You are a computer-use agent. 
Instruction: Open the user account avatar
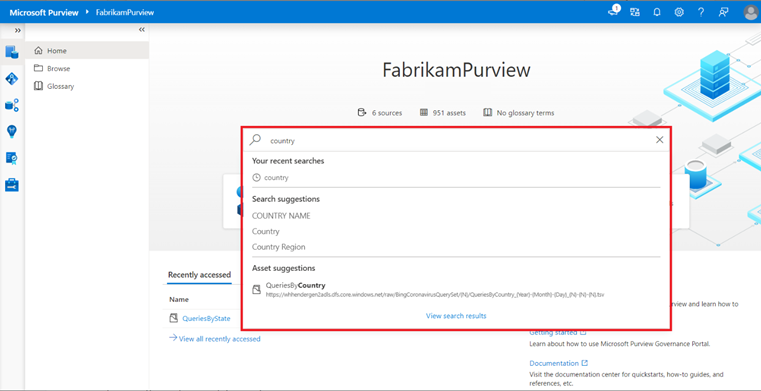(751, 13)
